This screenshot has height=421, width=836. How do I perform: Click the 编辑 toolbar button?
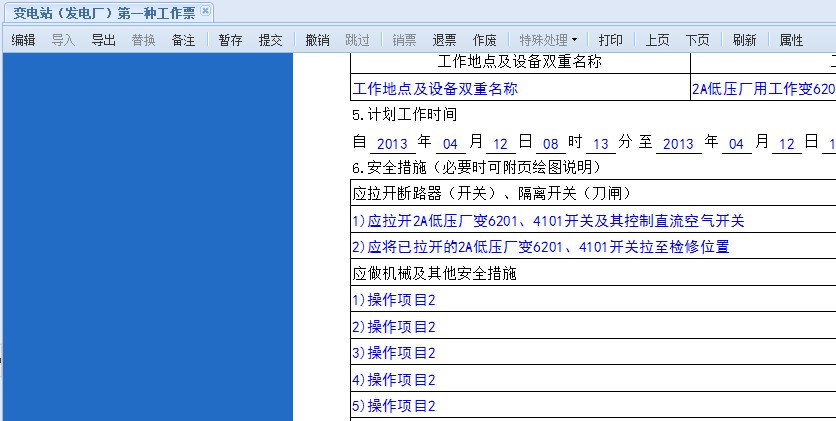(x=23, y=40)
